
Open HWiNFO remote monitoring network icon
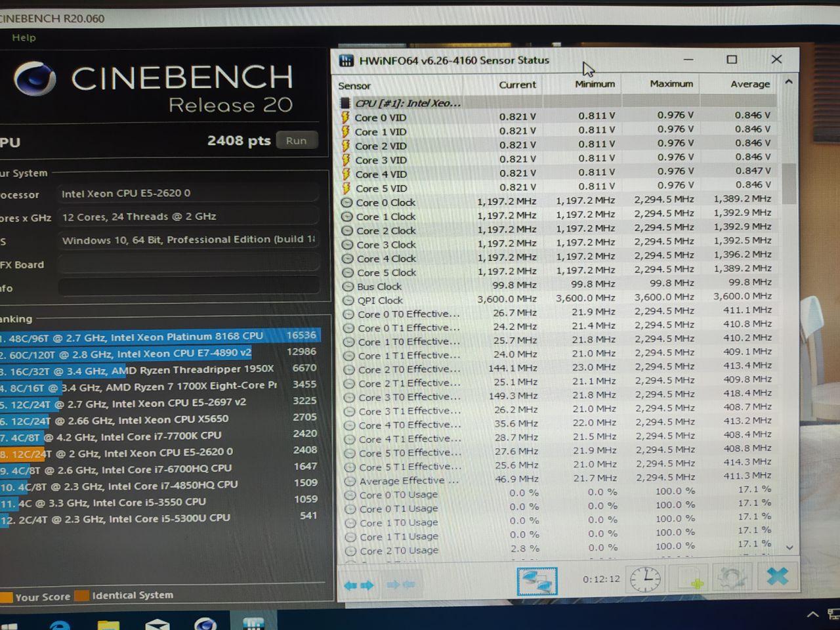coord(537,581)
